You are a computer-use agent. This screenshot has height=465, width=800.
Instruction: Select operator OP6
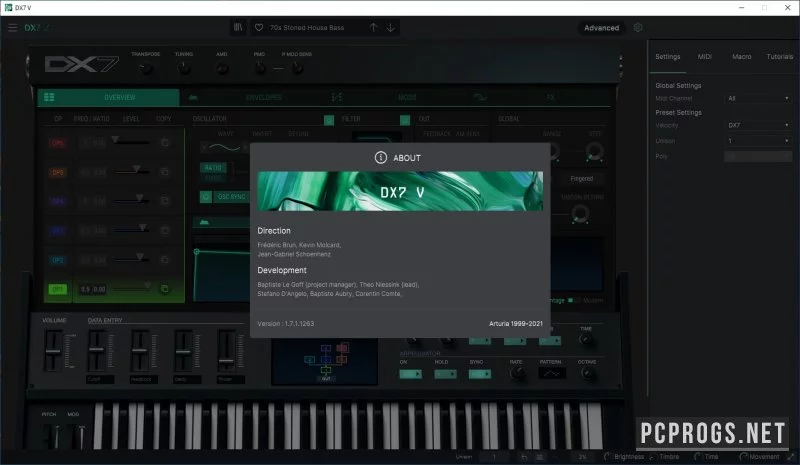click(58, 143)
